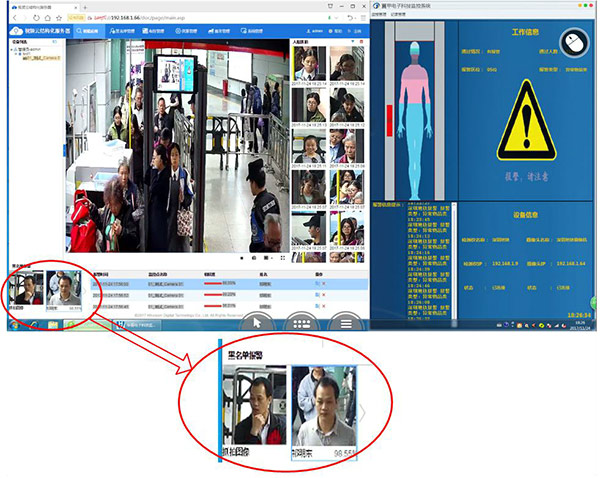Image resolution: width=600 pixels, height=478 pixels.
Task: Click the round hamburger menu overlay button
Action: tap(345, 321)
